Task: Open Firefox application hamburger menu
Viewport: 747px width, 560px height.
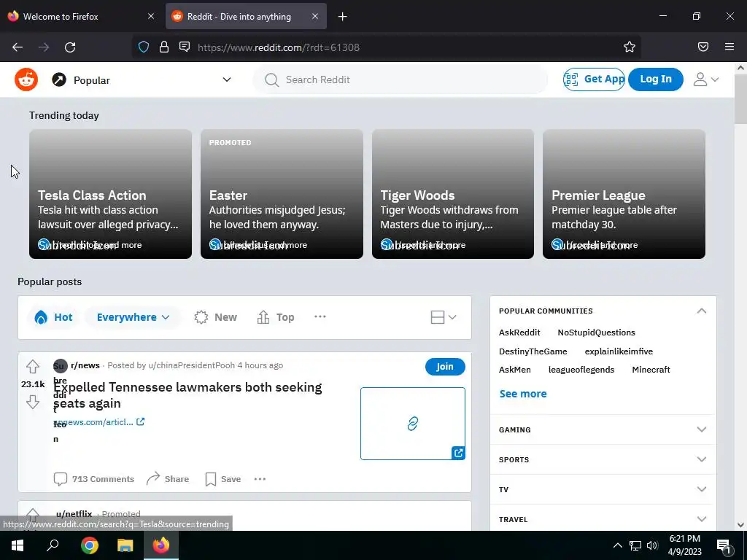Action: pyautogui.click(x=729, y=47)
